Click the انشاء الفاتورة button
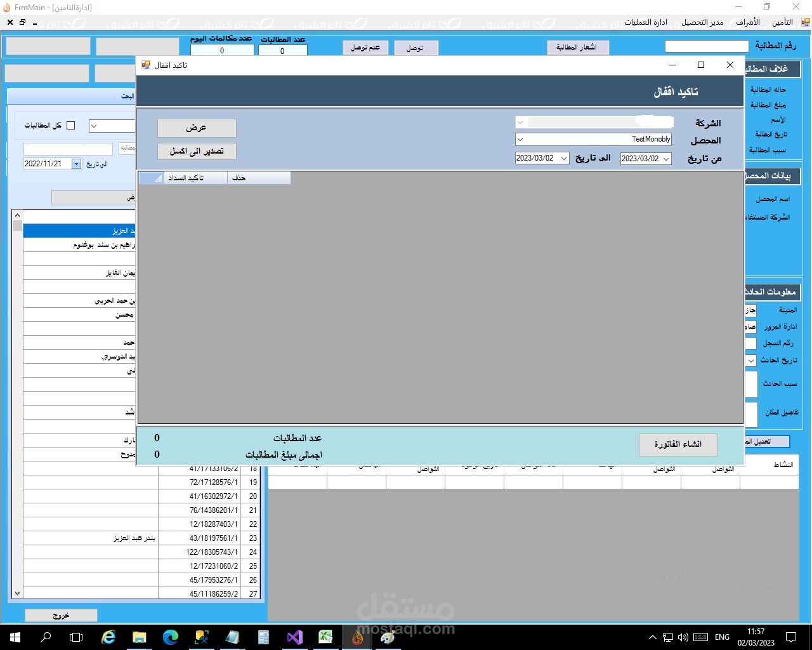Viewport: 812px width, 650px height. (x=678, y=444)
